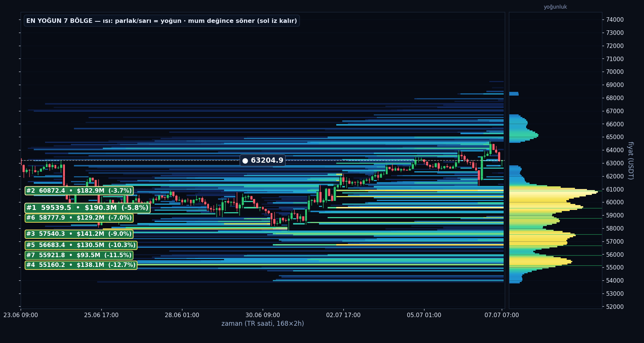644x343 pixels.
Task: Click the longest yellow density bar near 61000
Action: coord(554,192)
